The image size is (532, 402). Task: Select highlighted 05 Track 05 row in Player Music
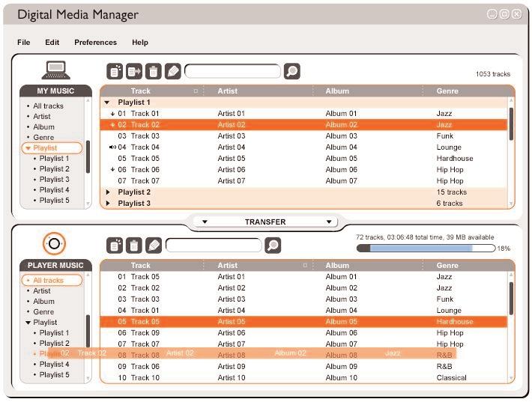(x=303, y=322)
